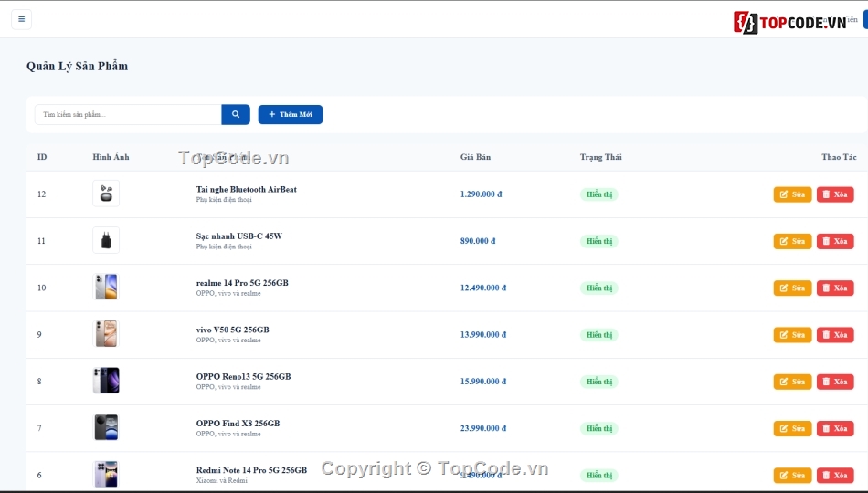868x493 pixels.
Task: Click the Hiển thị badge for realme 14 Pro
Action: tap(599, 288)
